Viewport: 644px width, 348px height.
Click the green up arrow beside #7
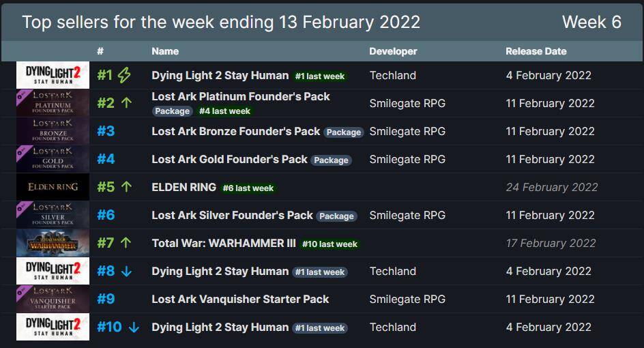126,243
